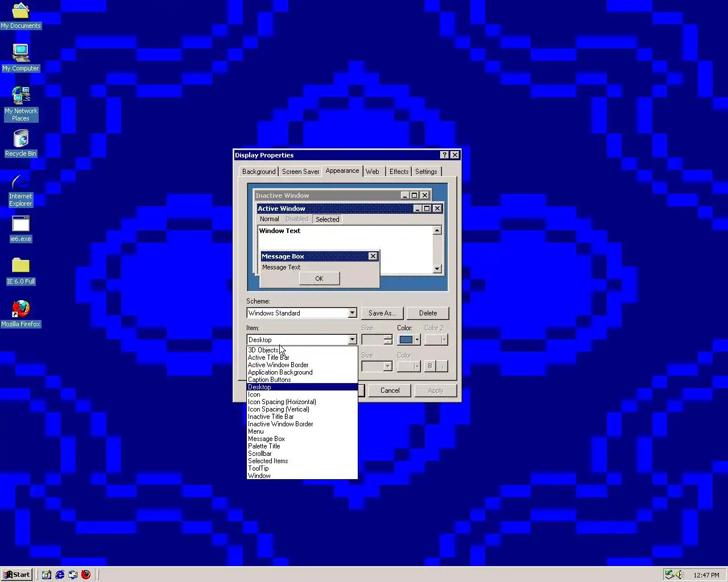Screen dimensions: 728x582
Task: Choose Palette Title from the Item list
Action: click(302, 446)
